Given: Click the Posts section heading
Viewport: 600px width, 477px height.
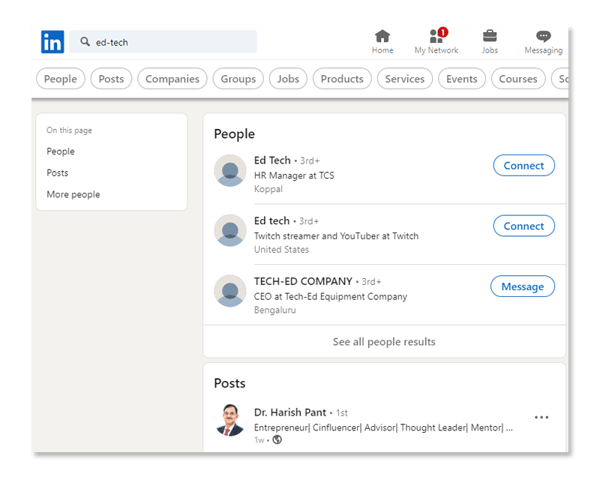Looking at the screenshot, I should (x=230, y=383).
